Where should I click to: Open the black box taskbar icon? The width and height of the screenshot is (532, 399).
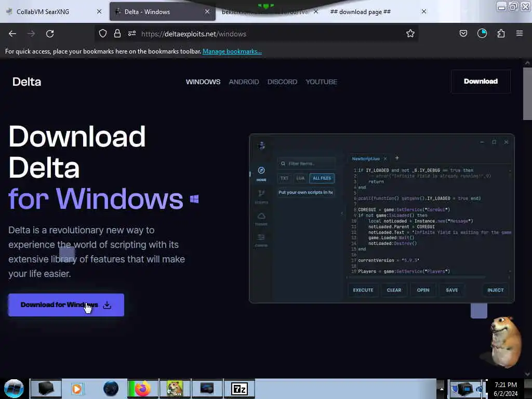click(x=46, y=389)
